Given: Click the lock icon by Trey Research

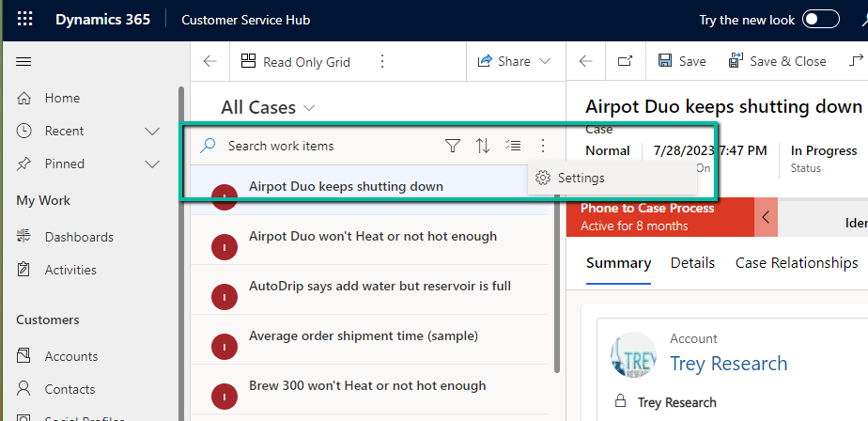Looking at the screenshot, I should tap(621, 400).
